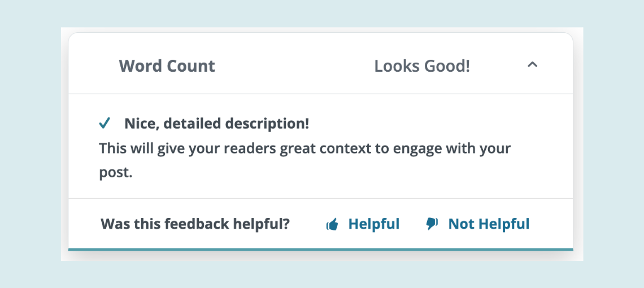This screenshot has width=644, height=288.
Task: Mark feedback as Helpful via thumbs-up
Action: pyautogui.click(x=332, y=224)
